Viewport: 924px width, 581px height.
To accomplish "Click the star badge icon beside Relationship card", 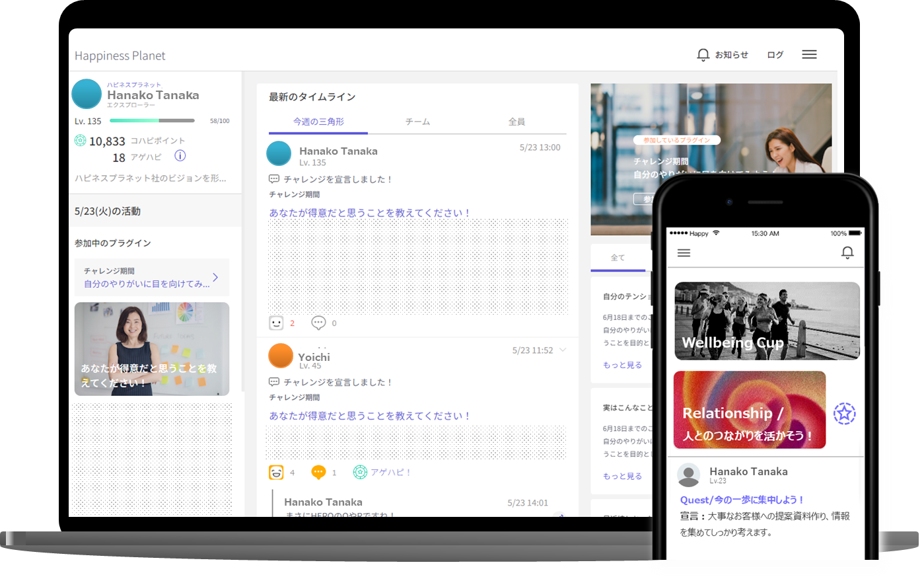I will tap(844, 414).
